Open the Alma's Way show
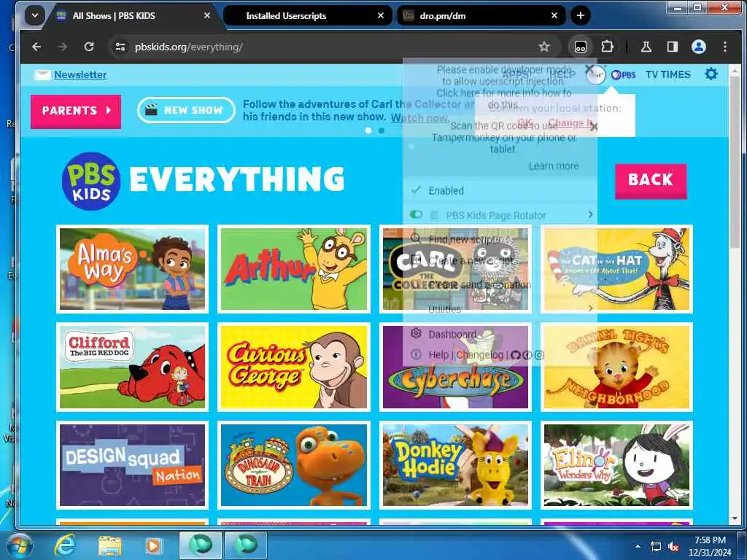Viewport: 747px width, 560px height. (133, 269)
